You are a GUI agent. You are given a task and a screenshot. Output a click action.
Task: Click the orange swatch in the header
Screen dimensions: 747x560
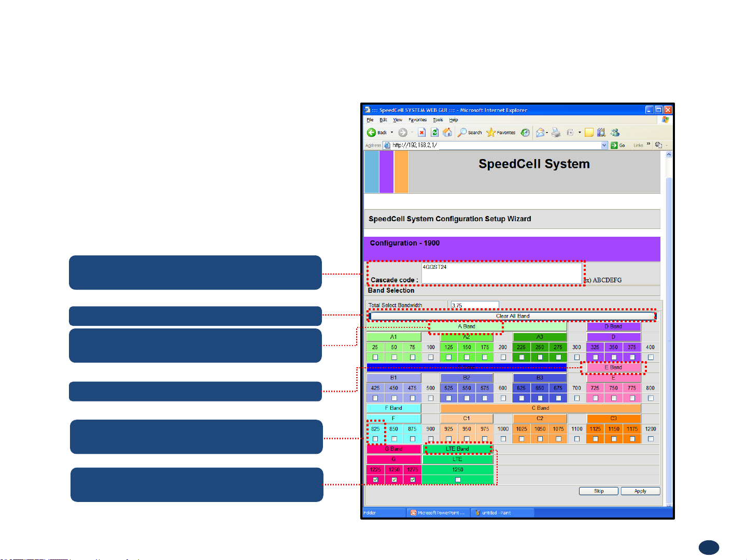[401, 172]
